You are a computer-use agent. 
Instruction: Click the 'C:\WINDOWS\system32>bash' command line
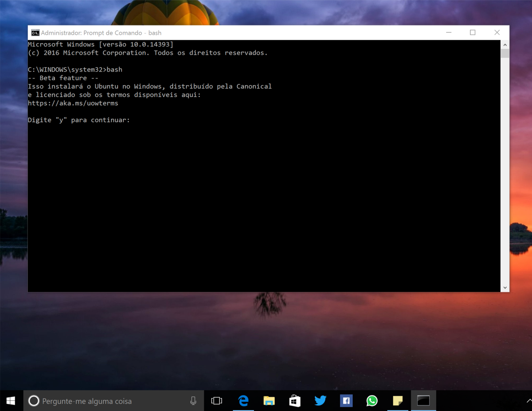[75, 70]
